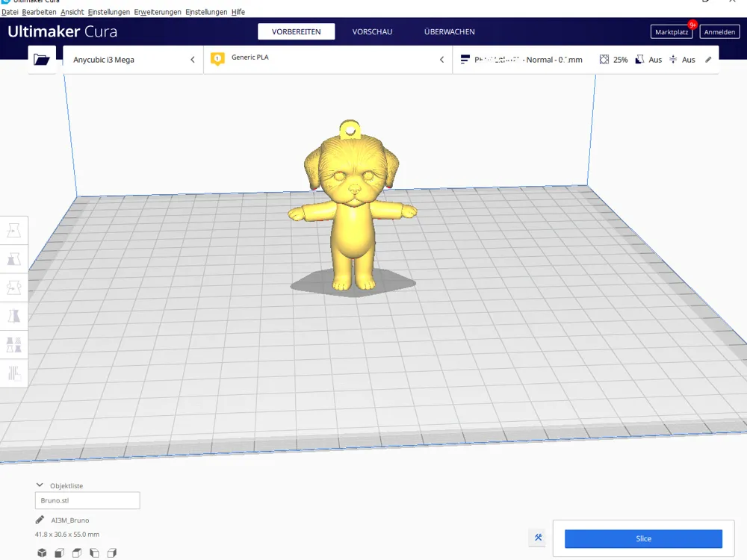Collapse the Objektliste panel
747x560 pixels.
tap(39, 485)
